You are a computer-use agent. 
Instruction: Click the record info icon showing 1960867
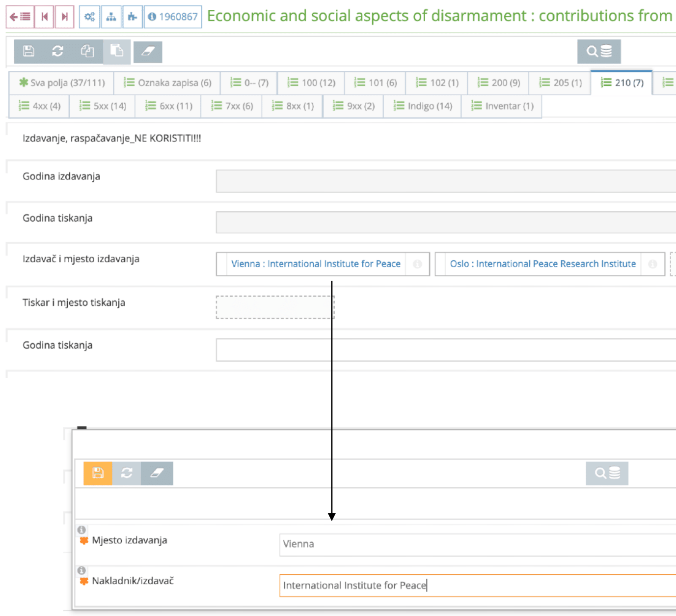[172, 15]
